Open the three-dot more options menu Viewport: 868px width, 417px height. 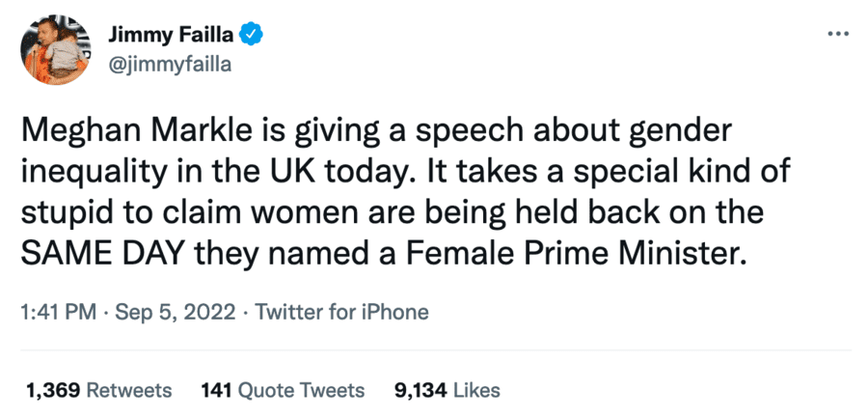coord(837,36)
